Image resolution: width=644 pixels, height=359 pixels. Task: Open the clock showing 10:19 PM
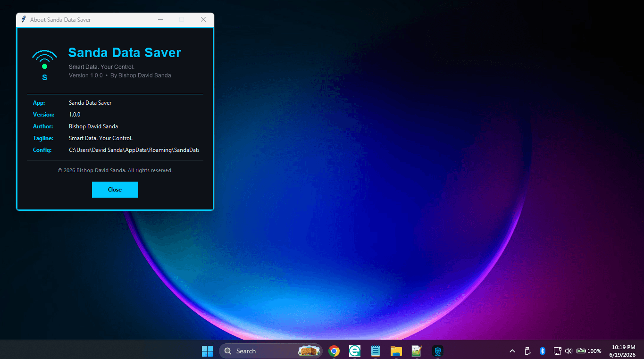pyautogui.click(x=623, y=351)
